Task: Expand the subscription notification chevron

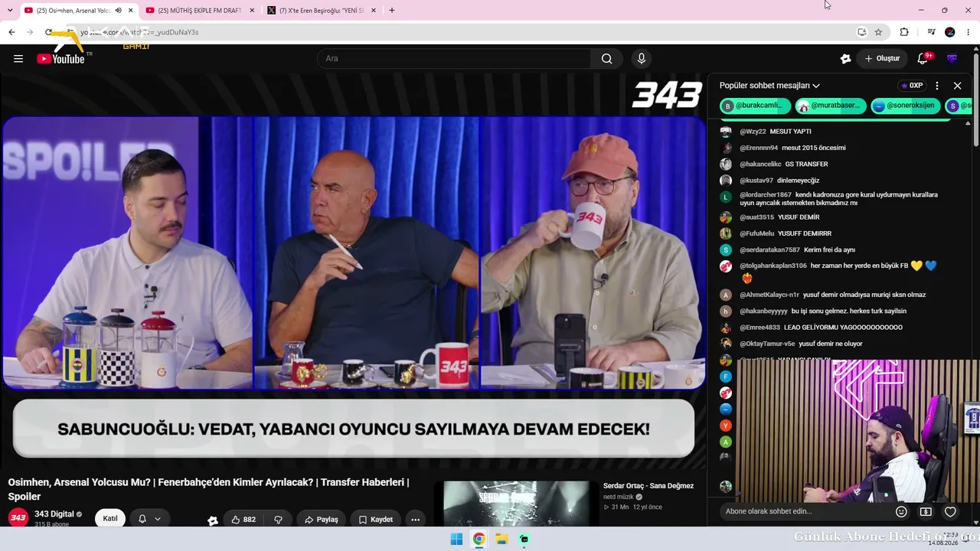Action: point(158,519)
